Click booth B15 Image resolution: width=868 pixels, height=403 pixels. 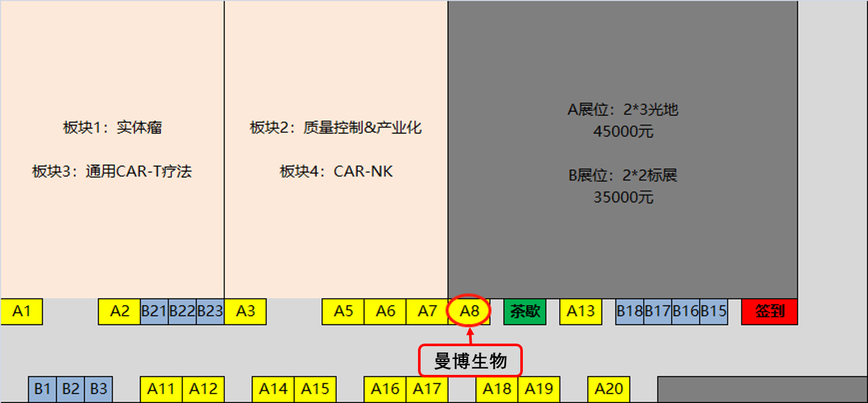(714, 312)
